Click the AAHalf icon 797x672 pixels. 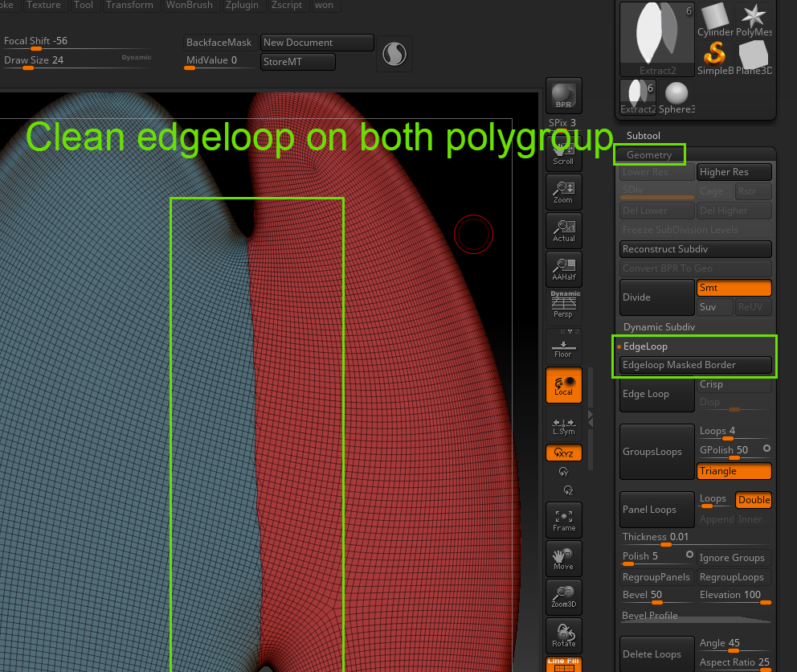pos(563,269)
